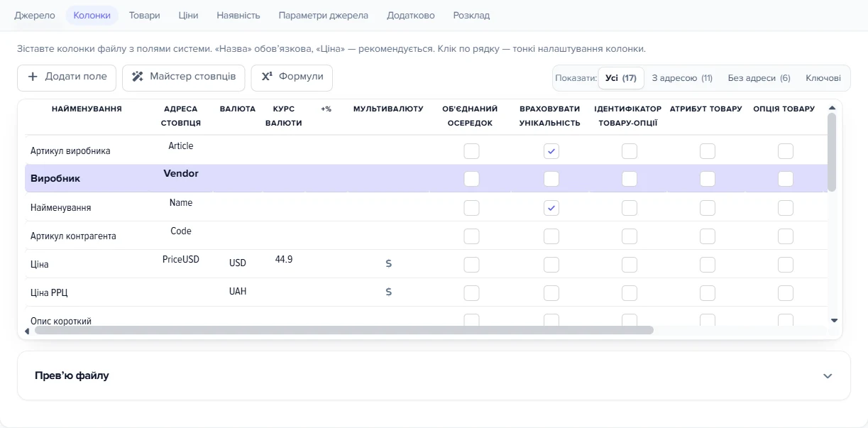The width and height of the screenshot is (868, 428).
Task: Click the plus icon in Додати поле
Action: coord(33,77)
